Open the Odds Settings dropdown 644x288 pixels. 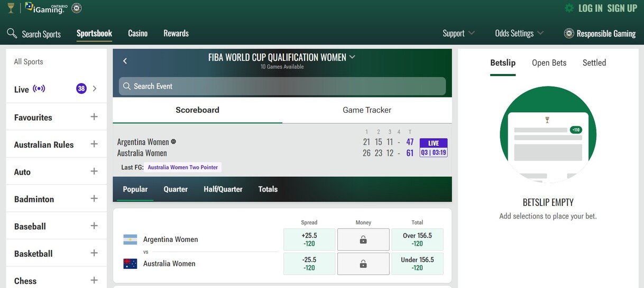coord(519,33)
